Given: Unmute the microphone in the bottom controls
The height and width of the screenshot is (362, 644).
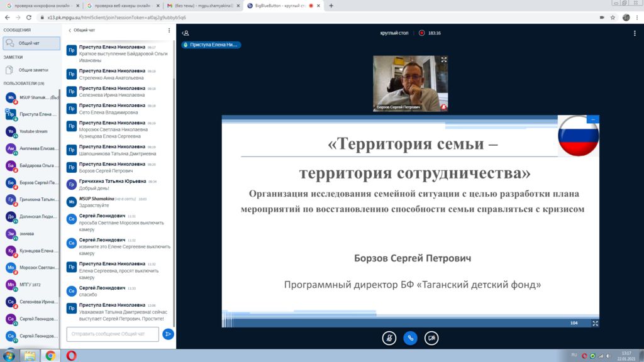Looking at the screenshot, I should (389, 337).
